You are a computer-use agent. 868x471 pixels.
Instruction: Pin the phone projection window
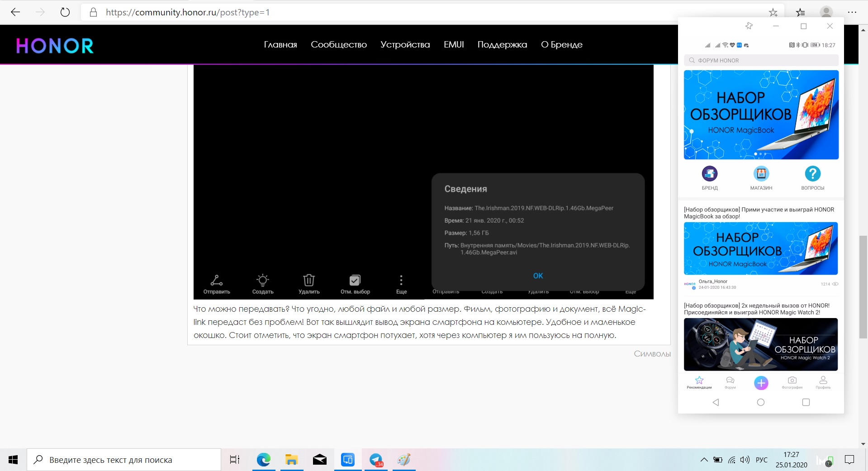[749, 26]
